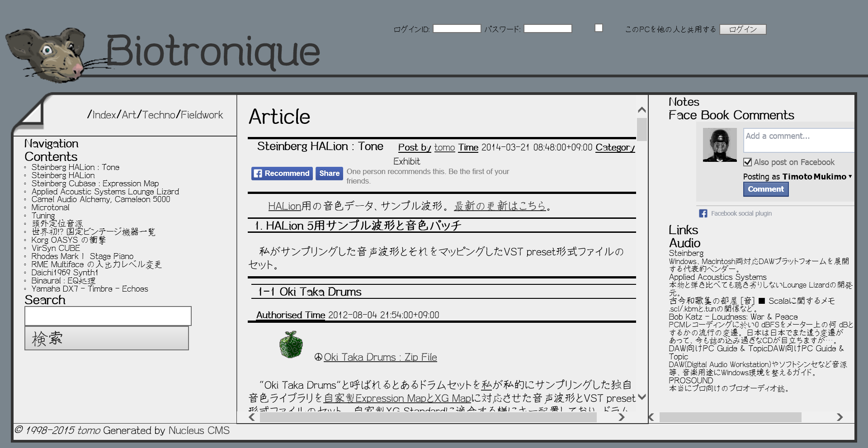Submit with the Comment button
The width and height of the screenshot is (868, 448).
pyautogui.click(x=766, y=189)
